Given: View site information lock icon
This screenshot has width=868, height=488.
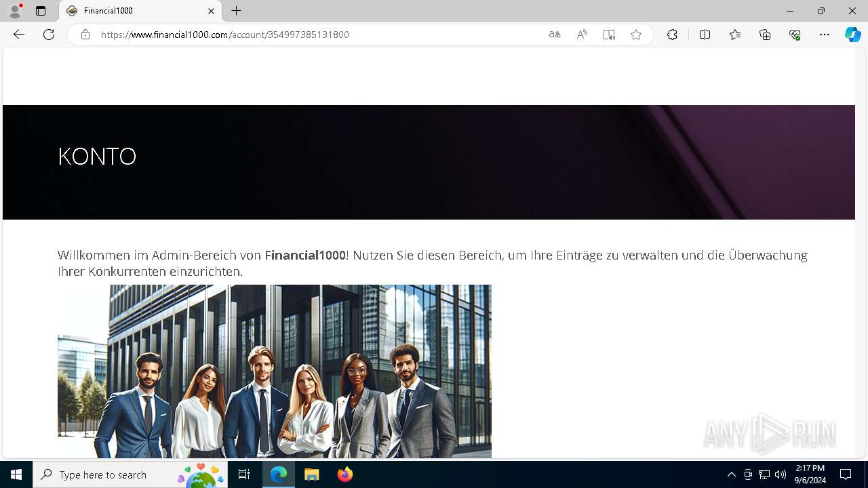Looking at the screenshot, I should (85, 35).
